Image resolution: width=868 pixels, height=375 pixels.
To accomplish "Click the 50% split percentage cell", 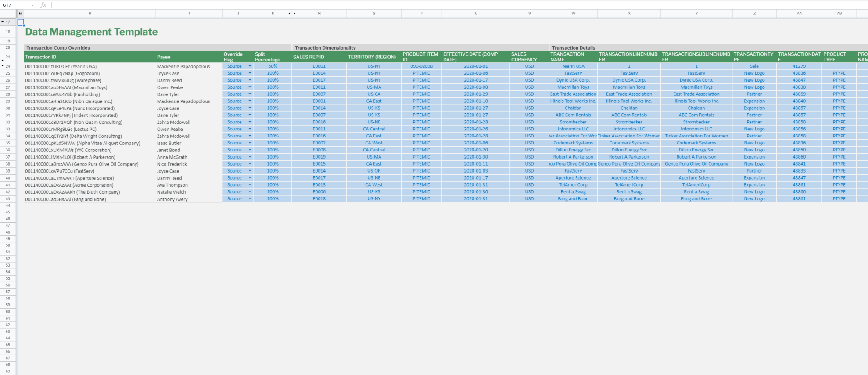I will pyautogui.click(x=273, y=66).
